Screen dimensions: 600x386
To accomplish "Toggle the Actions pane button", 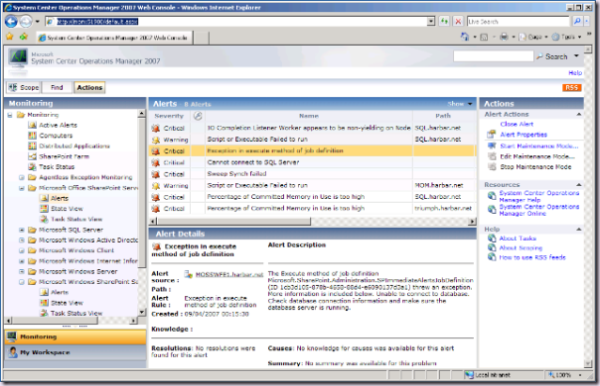I will pyautogui.click(x=90, y=88).
